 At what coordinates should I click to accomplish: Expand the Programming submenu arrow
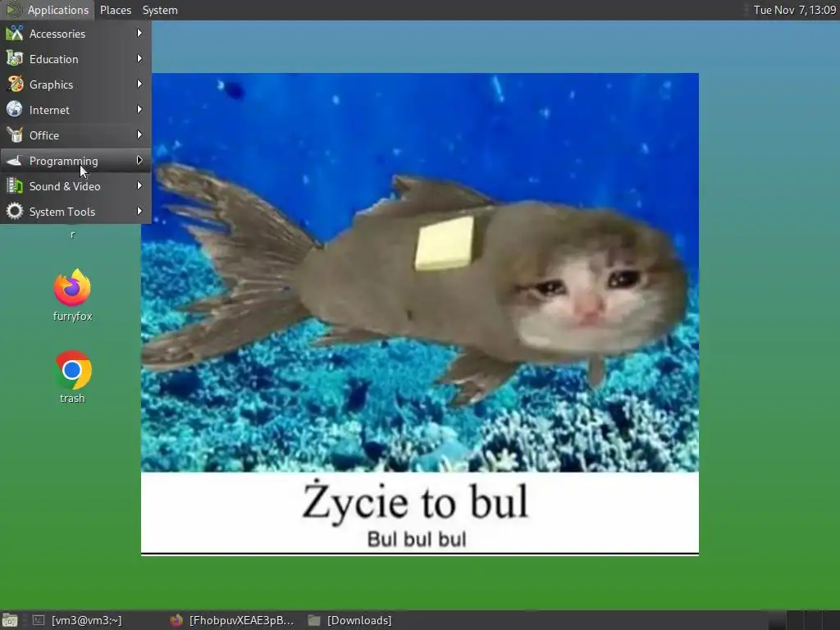139,160
